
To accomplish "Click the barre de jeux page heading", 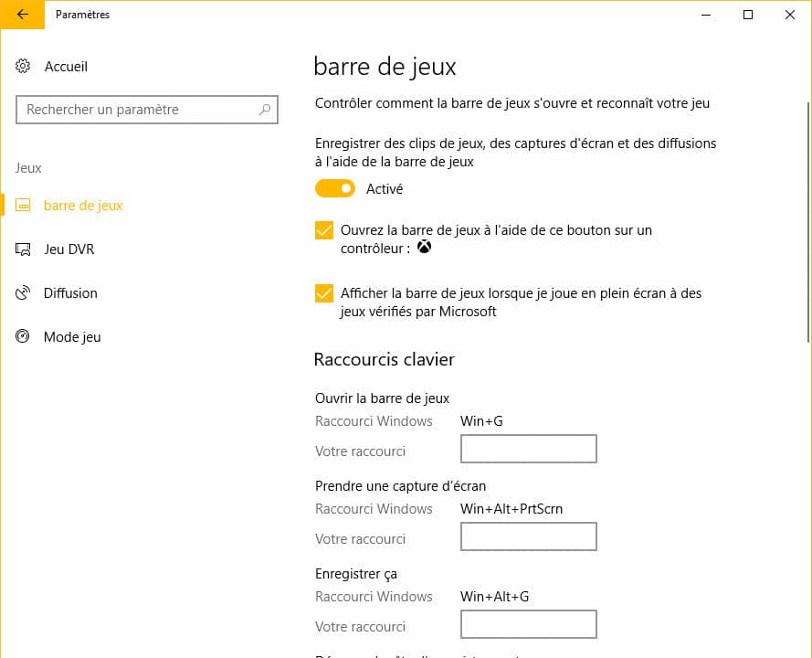I will (385, 67).
